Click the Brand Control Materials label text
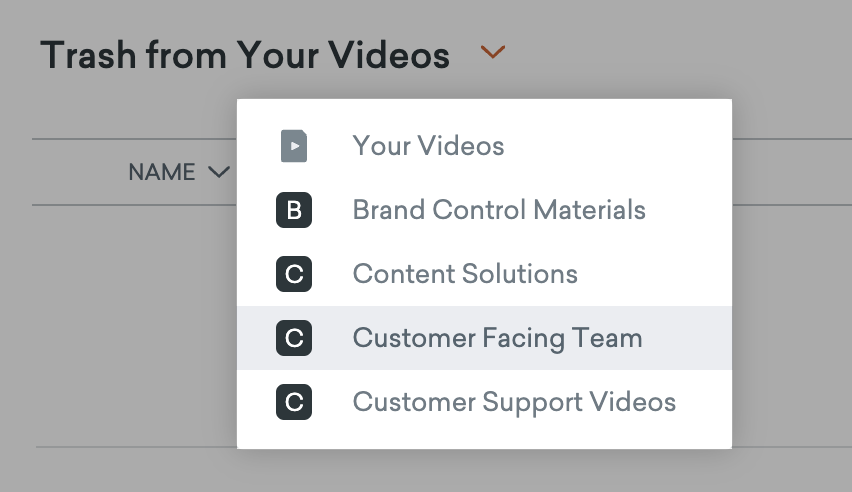 (x=499, y=211)
